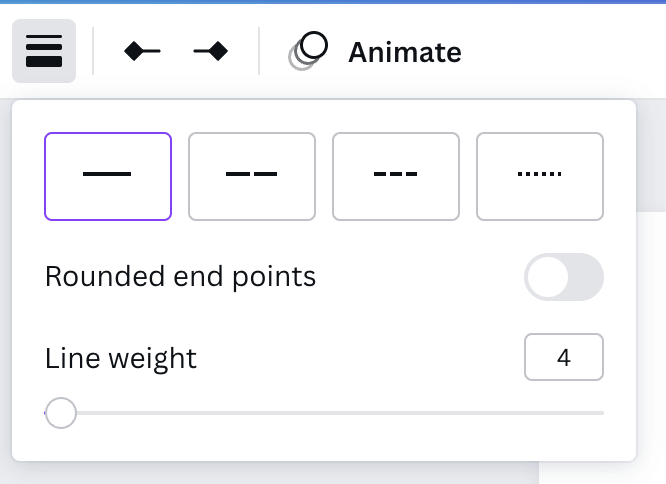
Task: Open the line start diamond options
Action: pos(142,51)
